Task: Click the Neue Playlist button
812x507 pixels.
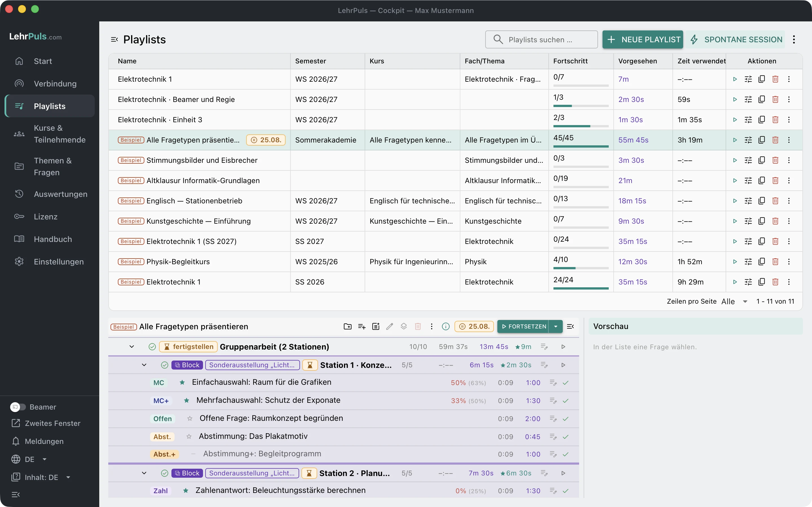Action: tap(643, 39)
